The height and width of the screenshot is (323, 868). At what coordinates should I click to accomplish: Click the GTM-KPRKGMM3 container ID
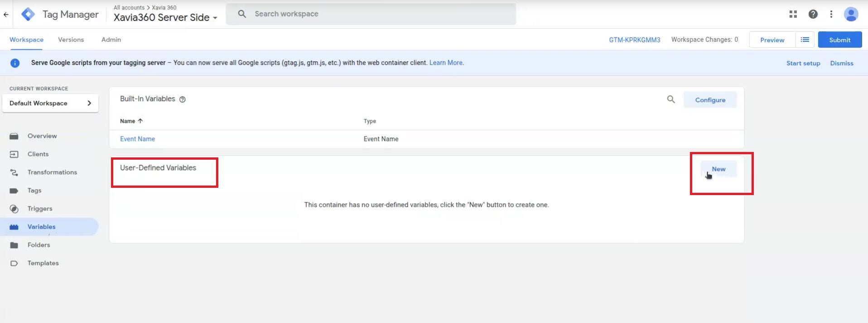635,40
